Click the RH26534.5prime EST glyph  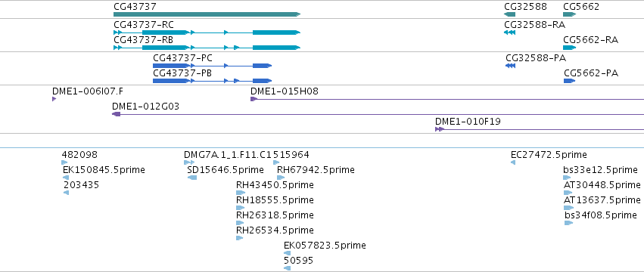coord(240,238)
